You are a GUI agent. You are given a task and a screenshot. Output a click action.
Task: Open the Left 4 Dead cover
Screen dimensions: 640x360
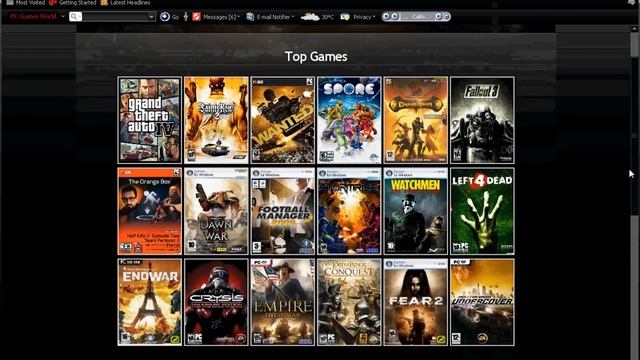[482, 211]
